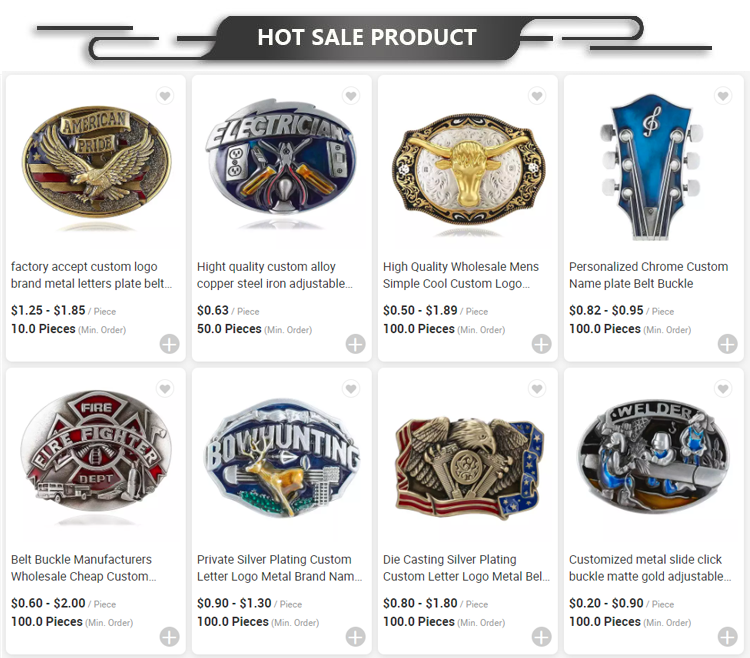Open 'Customized metal slide click buckle' link
The image size is (750, 658).
coord(650,568)
